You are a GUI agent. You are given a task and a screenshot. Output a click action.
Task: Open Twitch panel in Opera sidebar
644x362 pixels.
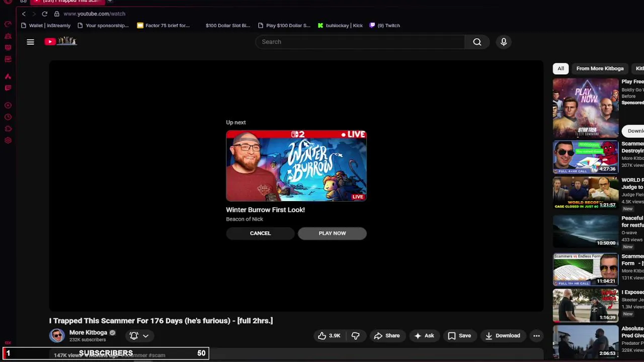coord(8,88)
